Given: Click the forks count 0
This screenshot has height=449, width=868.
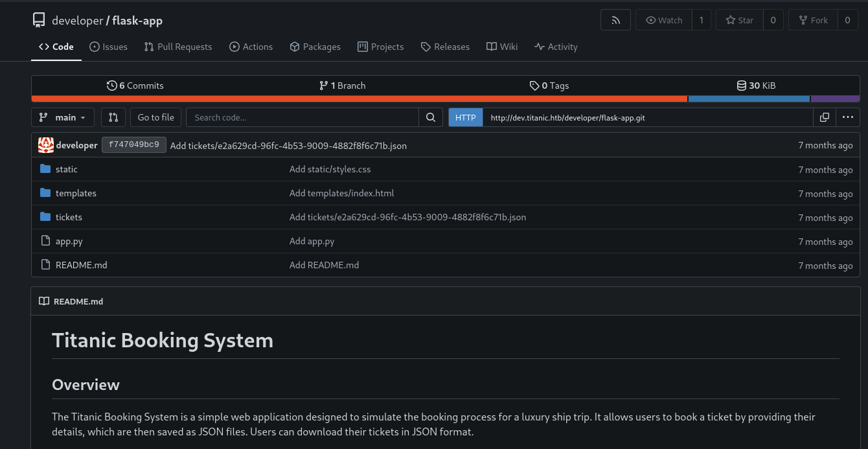Looking at the screenshot, I should click(x=847, y=20).
